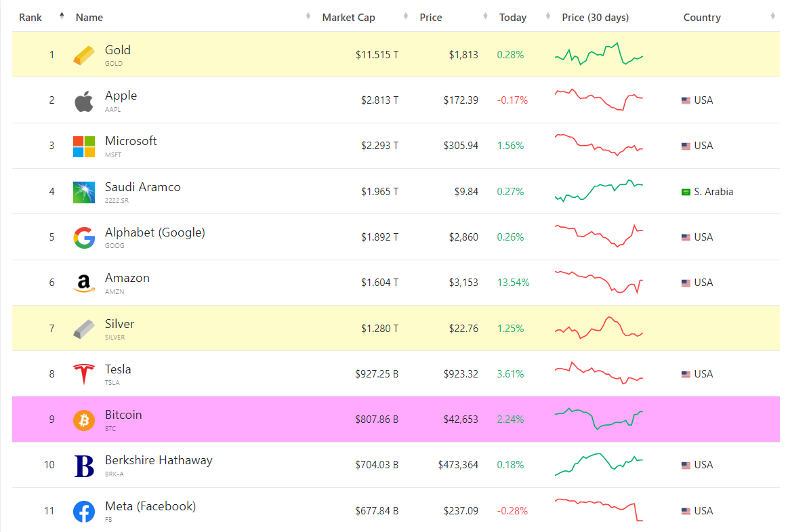This screenshot has width=790, height=532.
Task: Click the Berkshire Hathaway B logo
Action: tap(83, 466)
